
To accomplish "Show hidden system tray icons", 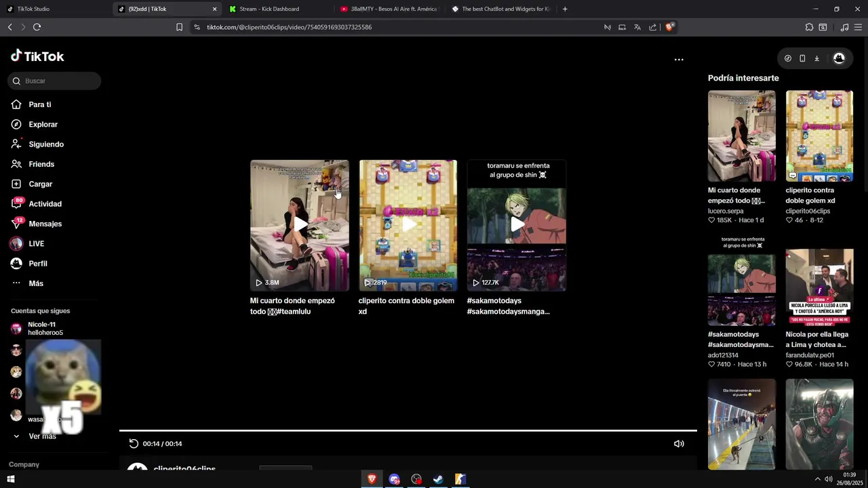I will click(x=817, y=479).
